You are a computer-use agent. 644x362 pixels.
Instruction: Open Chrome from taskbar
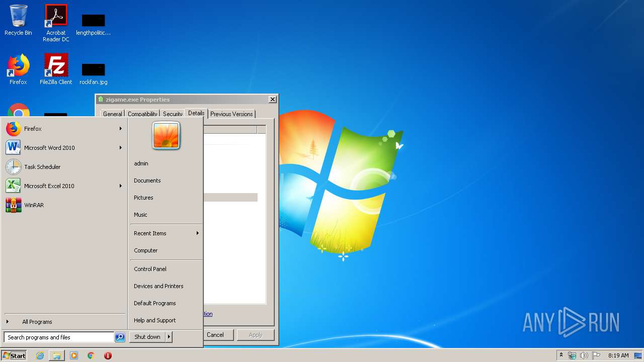[91, 355]
